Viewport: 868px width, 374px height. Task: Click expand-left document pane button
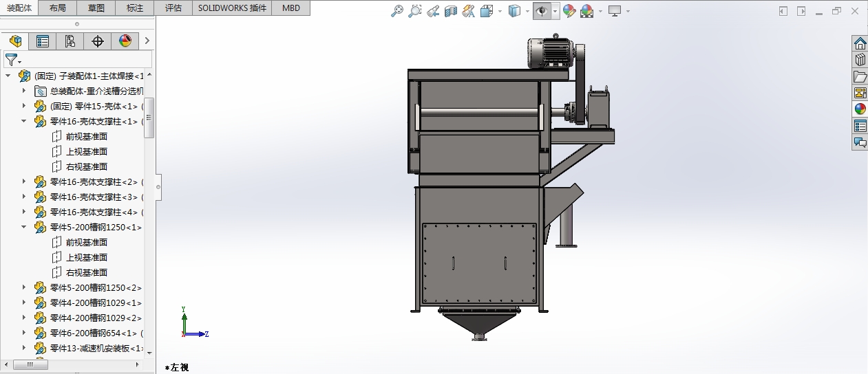pyautogui.click(x=783, y=11)
